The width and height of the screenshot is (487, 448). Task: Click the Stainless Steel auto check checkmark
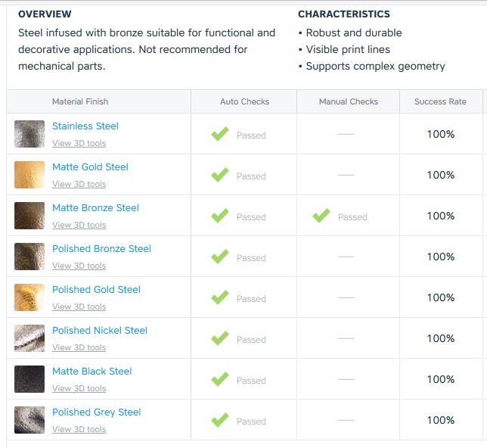tap(220, 134)
